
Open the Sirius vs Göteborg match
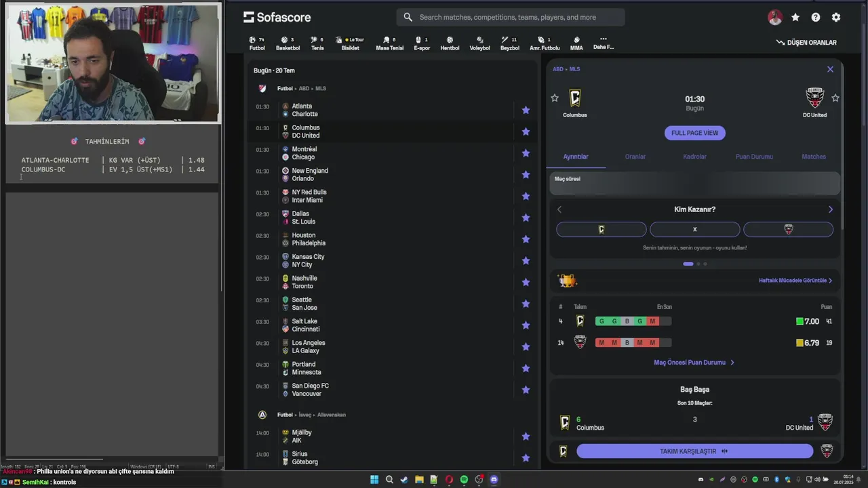point(392,458)
